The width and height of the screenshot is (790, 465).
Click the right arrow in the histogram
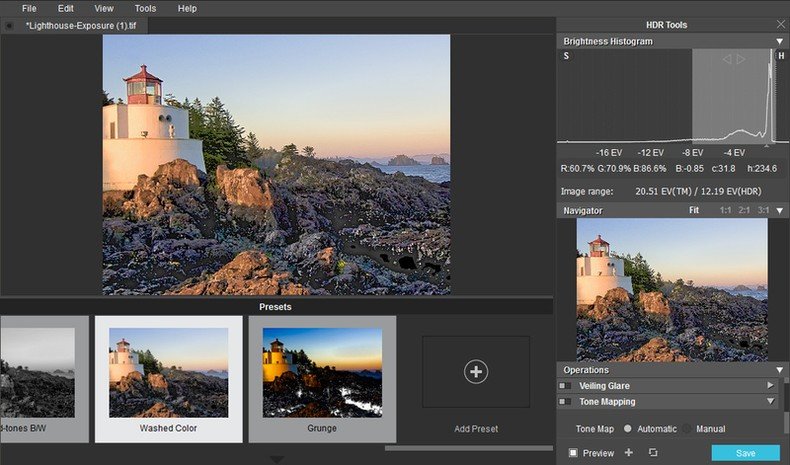pos(741,59)
